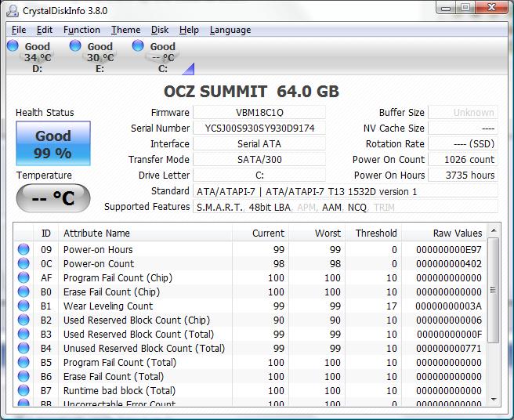Click status orb for Used Reserved Block Count (Total)
The image size is (514, 420).
(x=24, y=334)
